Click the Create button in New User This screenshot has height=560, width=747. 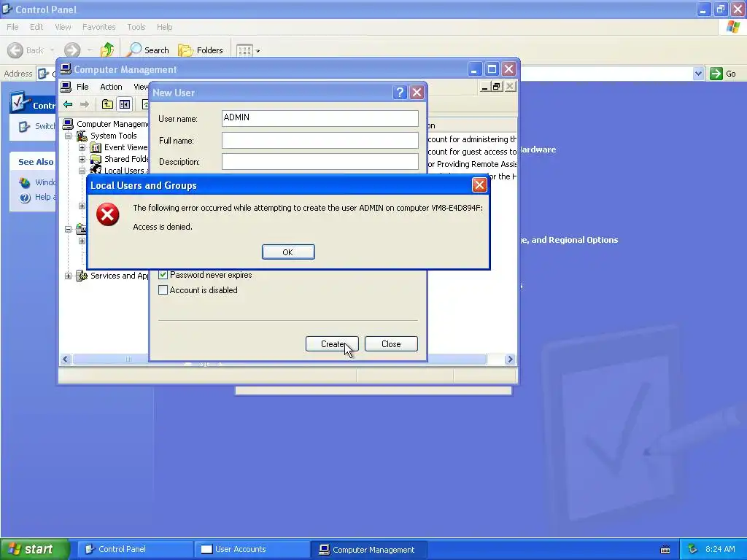(x=332, y=344)
